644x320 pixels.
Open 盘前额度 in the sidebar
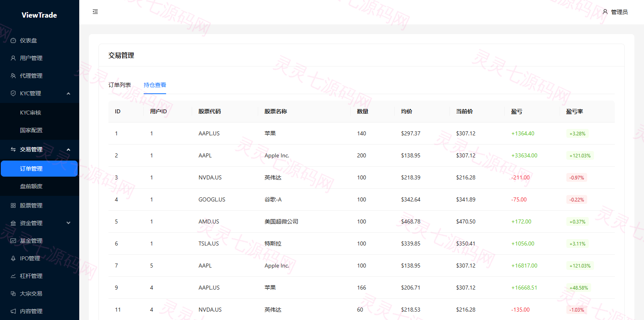pyautogui.click(x=39, y=186)
